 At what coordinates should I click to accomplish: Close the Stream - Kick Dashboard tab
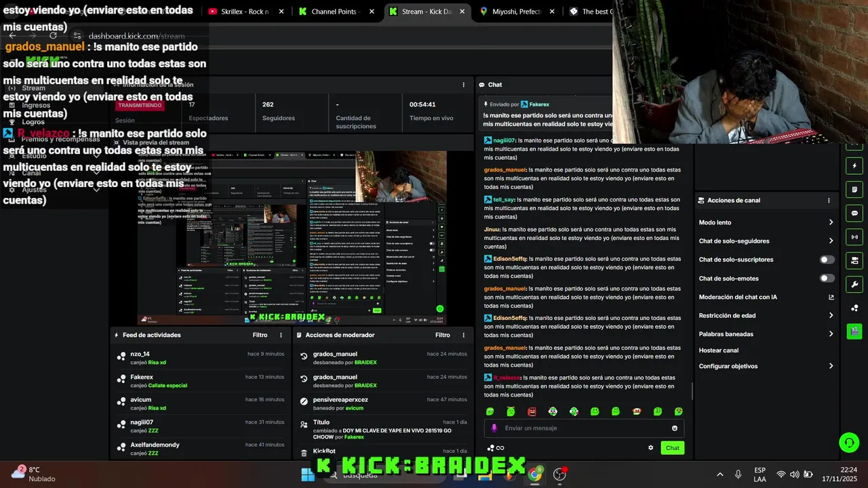tap(462, 12)
